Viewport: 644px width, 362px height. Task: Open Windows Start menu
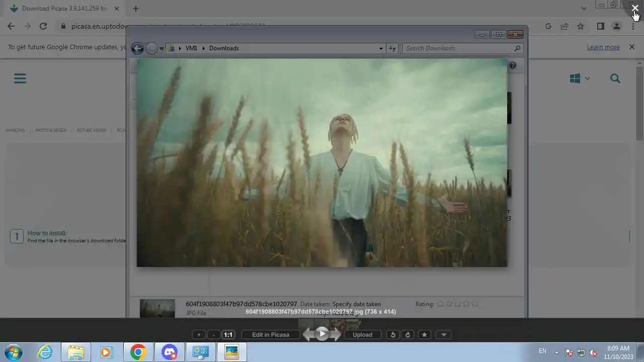[13, 352]
